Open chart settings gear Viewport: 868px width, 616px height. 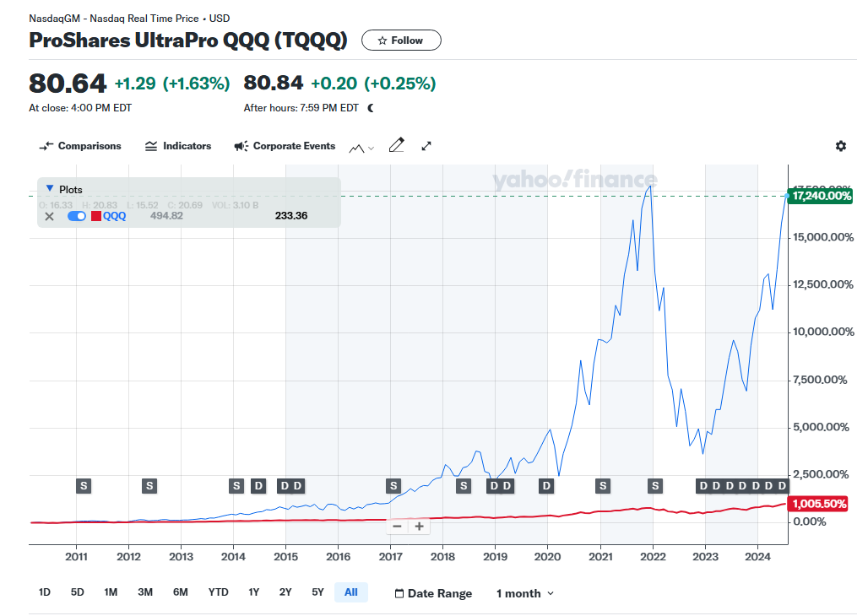coord(841,146)
